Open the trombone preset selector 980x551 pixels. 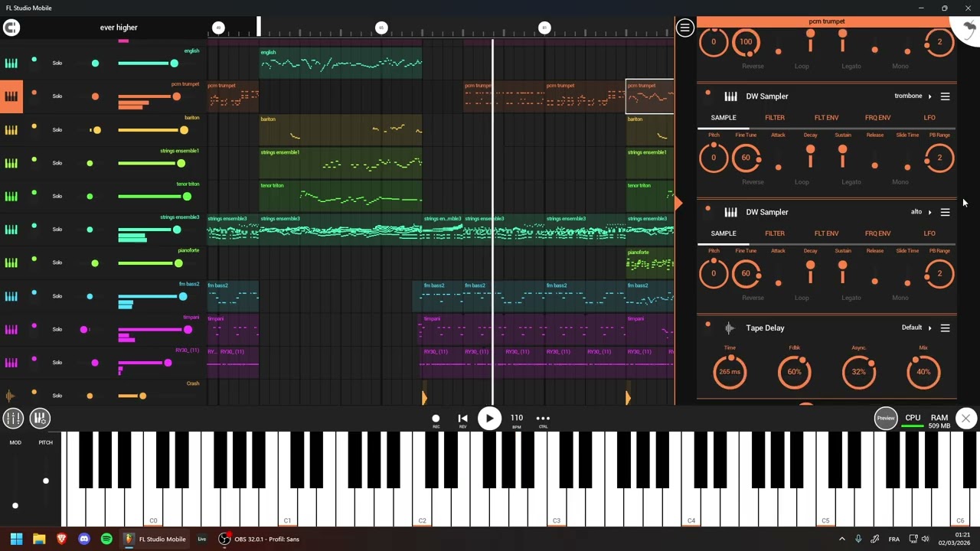coord(913,96)
